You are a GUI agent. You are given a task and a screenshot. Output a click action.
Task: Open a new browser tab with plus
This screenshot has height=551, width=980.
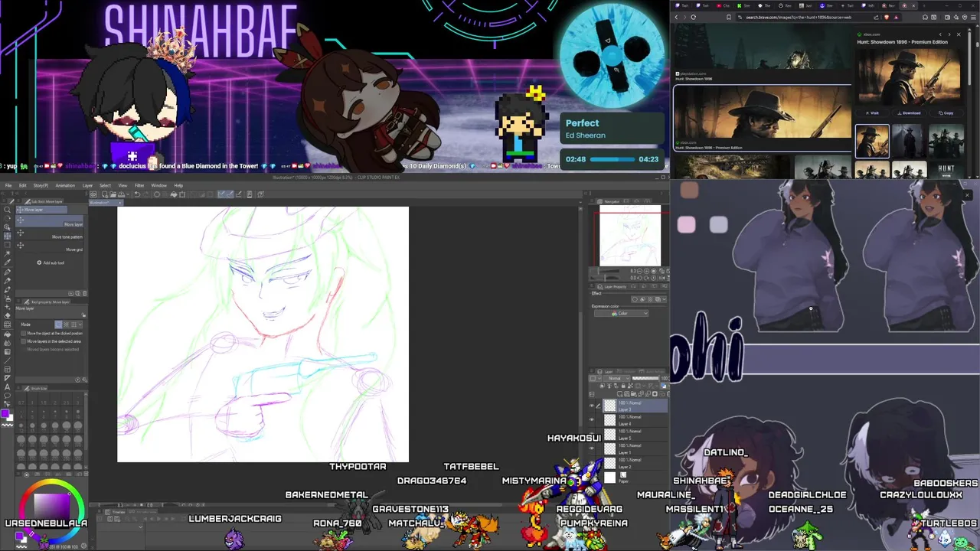coord(924,5)
